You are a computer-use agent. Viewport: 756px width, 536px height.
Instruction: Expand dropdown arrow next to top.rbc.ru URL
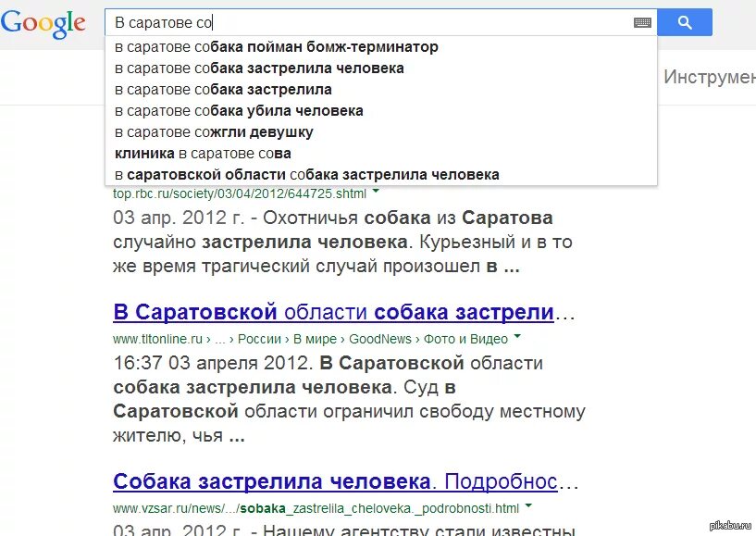(376, 192)
